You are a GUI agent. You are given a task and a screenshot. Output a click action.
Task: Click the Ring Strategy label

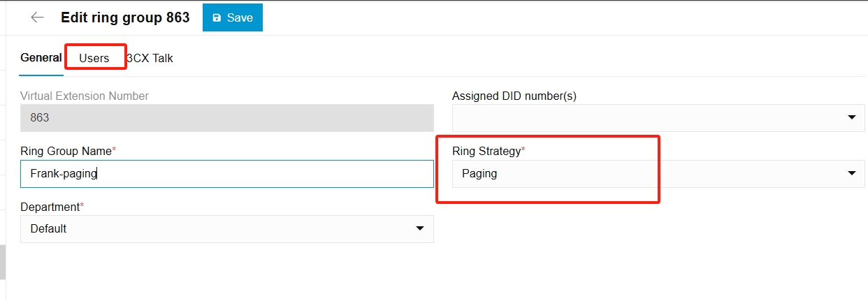488,151
